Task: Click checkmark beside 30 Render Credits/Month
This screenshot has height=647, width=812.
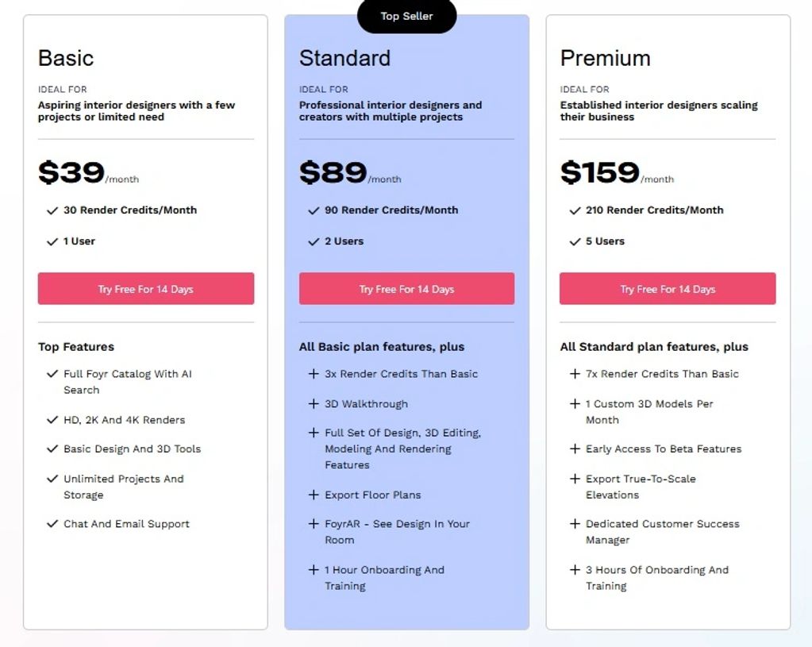Action: pos(52,210)
